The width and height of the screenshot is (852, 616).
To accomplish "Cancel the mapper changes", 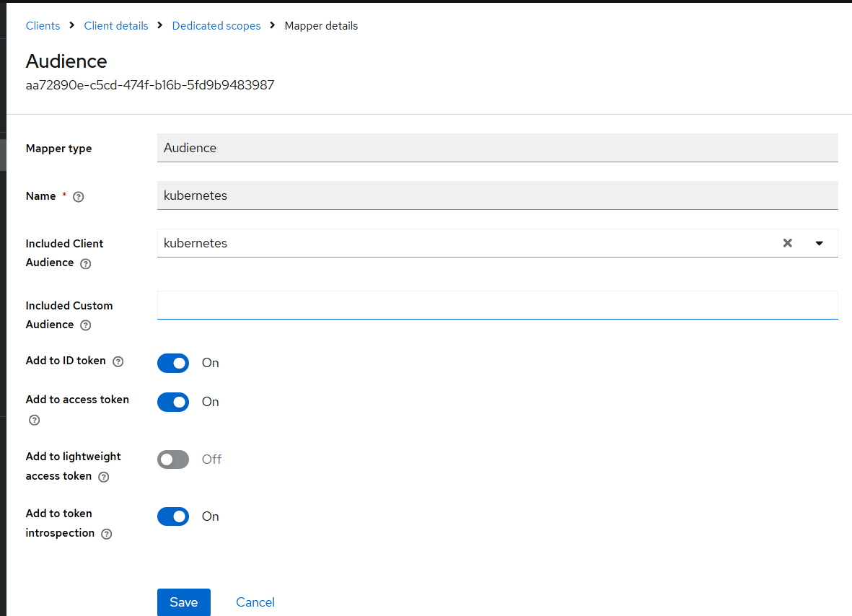I will [x=255, y=602].
